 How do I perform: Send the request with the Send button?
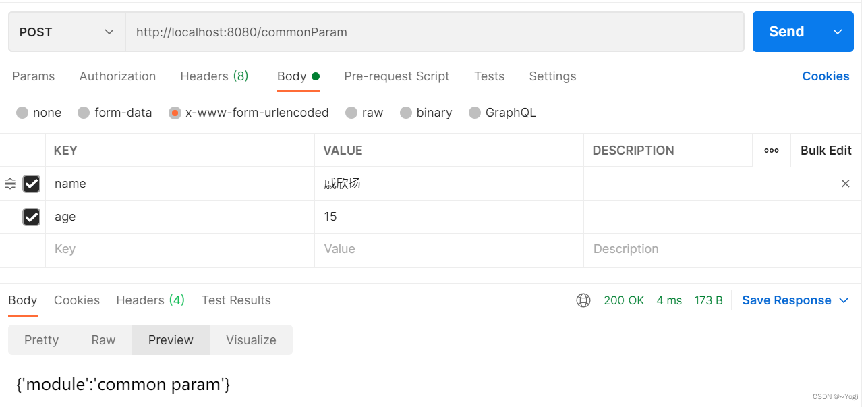(x=786, y=32)
